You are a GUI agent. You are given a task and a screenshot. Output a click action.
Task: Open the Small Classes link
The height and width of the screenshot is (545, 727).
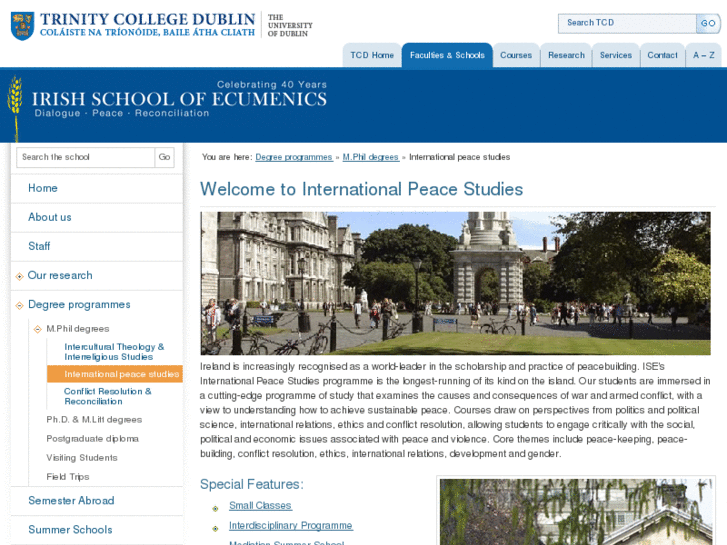[260, 506]
